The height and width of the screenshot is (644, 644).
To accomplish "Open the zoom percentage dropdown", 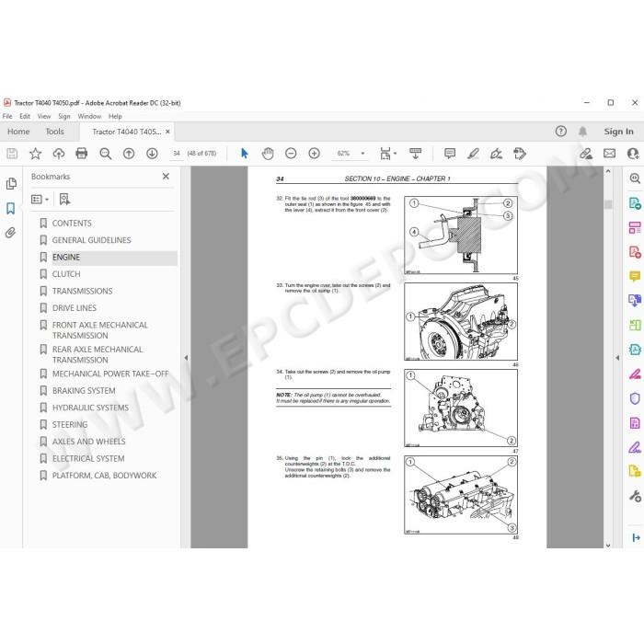I will [x=362, y=154].
